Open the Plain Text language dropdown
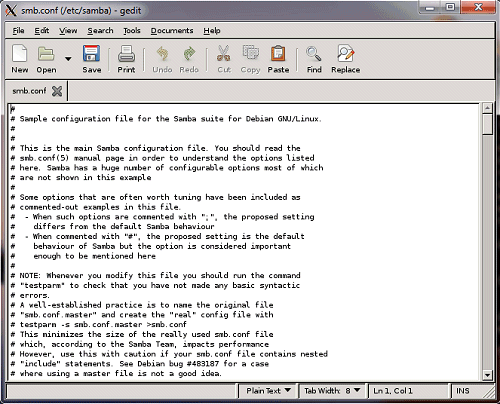 coord(268,391)
